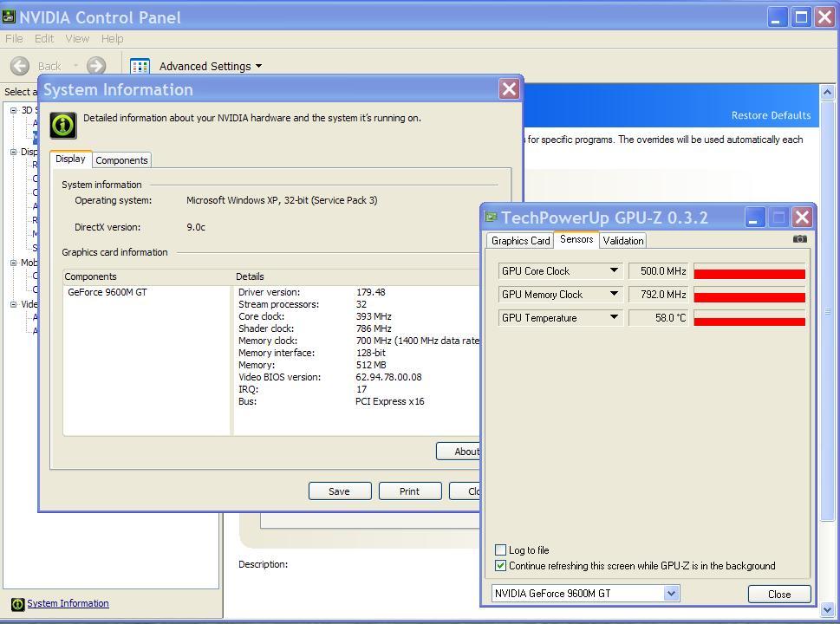
Task: Click the Close button in GPU-Z
Action: click(779, 594)
